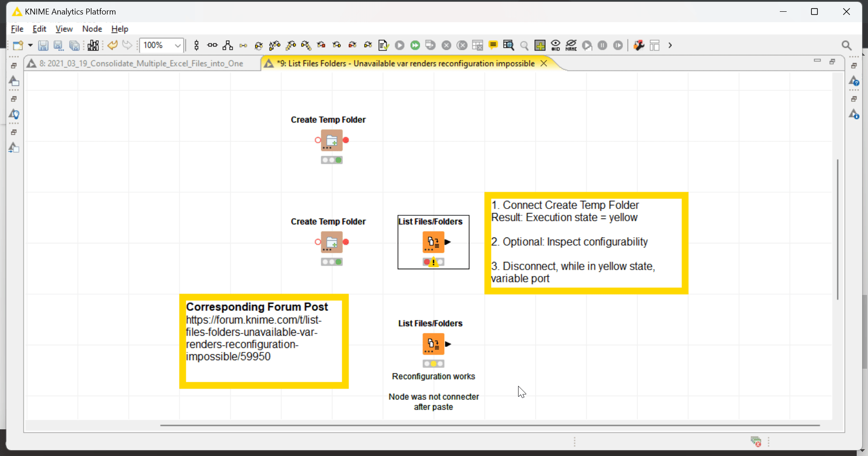This screenshot has width=868, height=456.
Task: Select the top Create Temp Folder node
Action: (332, 140)
